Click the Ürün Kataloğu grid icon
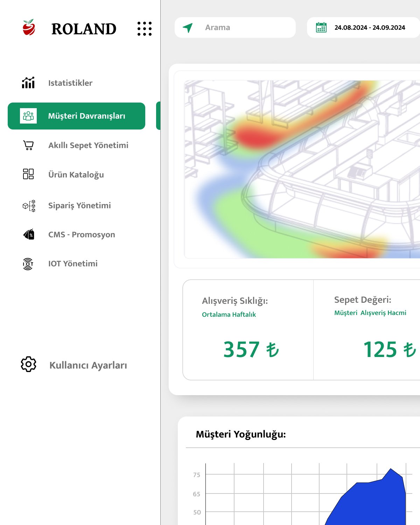Screen dimensions: 420x525 tap(28, 174)
